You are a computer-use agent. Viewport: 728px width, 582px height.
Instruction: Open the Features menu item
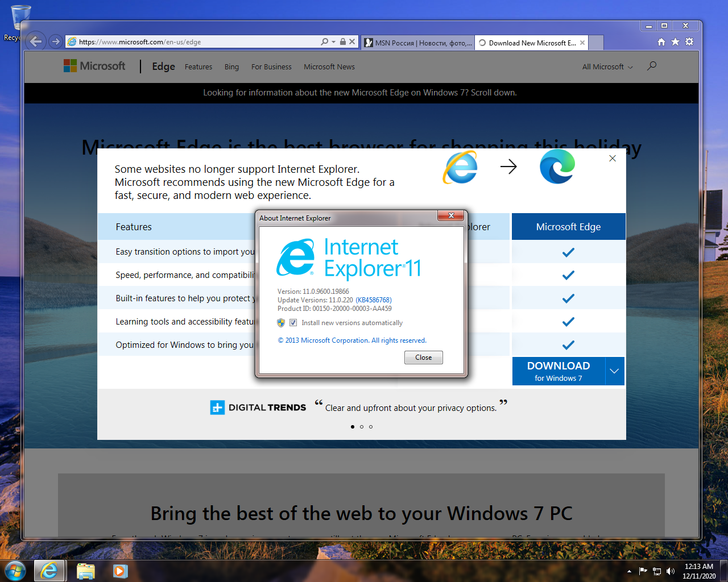pyautogui.click(x=198, y=67)
